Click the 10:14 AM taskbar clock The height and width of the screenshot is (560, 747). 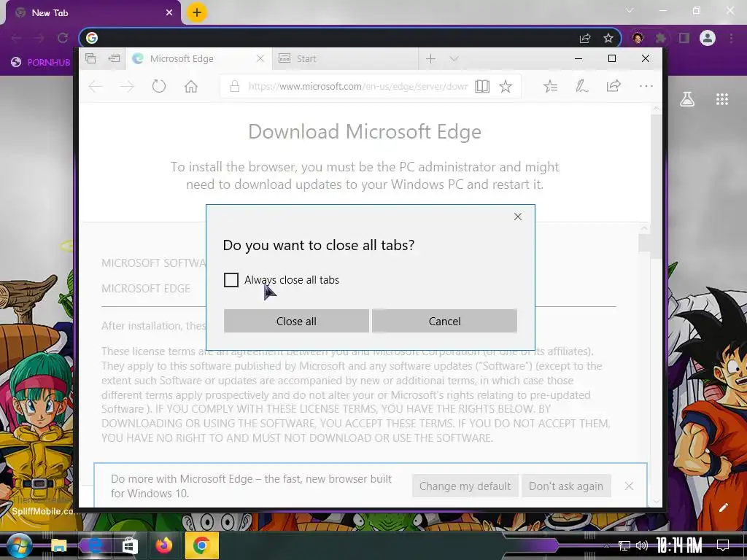point(679,545)
